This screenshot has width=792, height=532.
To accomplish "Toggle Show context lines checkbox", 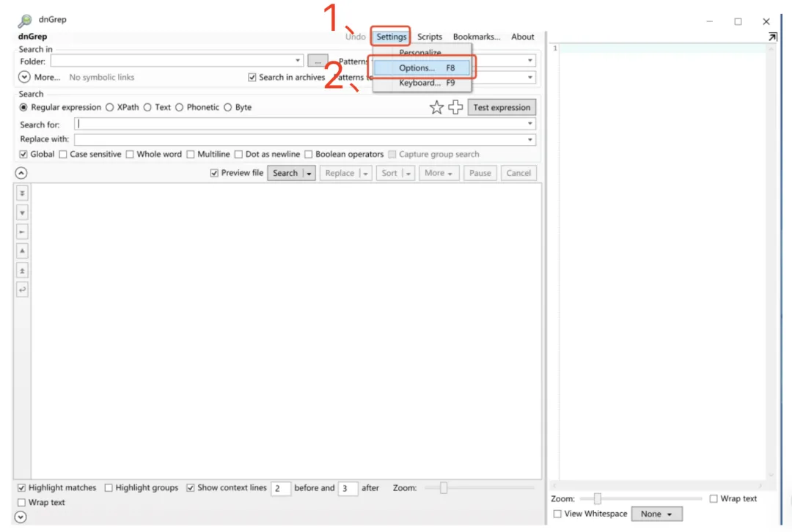I will (x=191, y=487).
